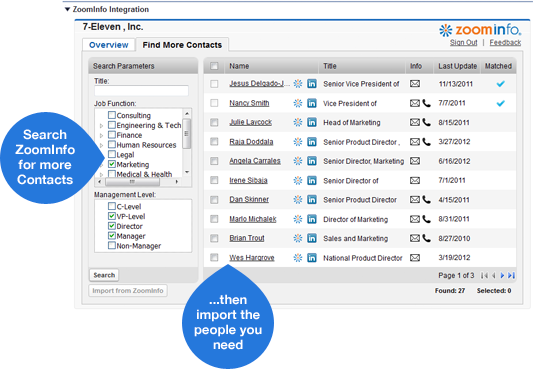Enable the C-Level management checkbox
Screen dimensions: 533x369
point(111,206)
